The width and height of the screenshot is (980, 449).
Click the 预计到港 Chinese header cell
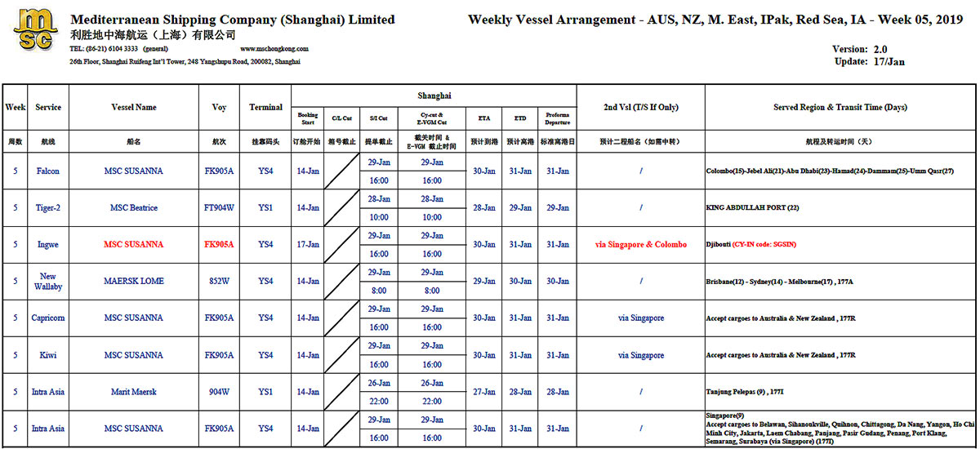tap(483, 141)
